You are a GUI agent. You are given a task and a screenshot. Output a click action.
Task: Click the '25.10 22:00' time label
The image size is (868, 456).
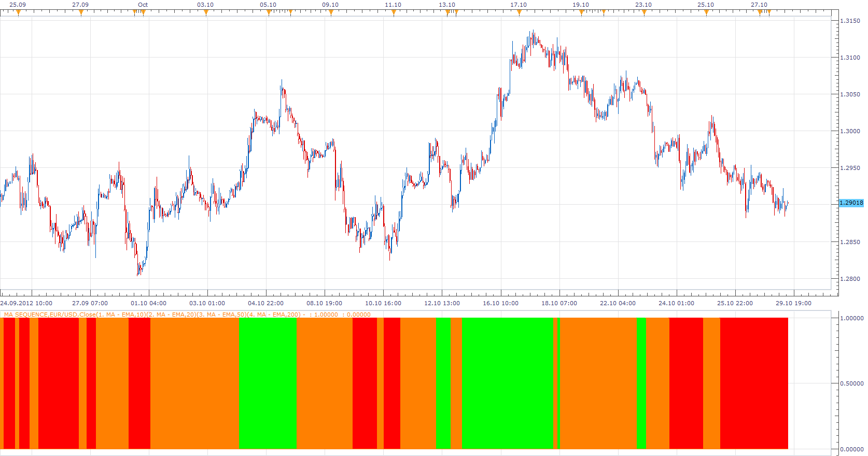pyautogui.click(x=735, y=303)
